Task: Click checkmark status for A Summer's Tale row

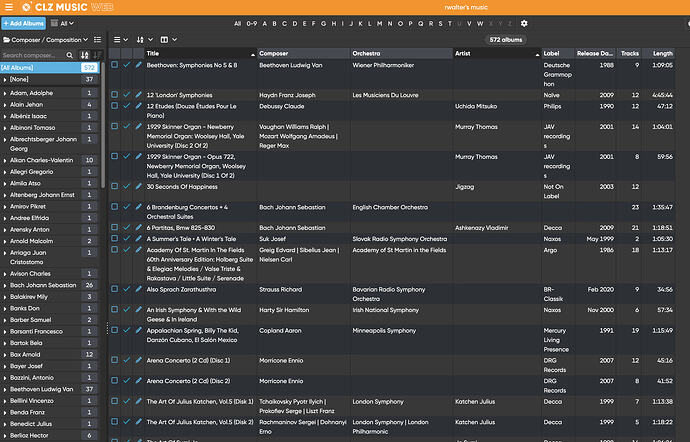Action: click(x=126, y=238)
